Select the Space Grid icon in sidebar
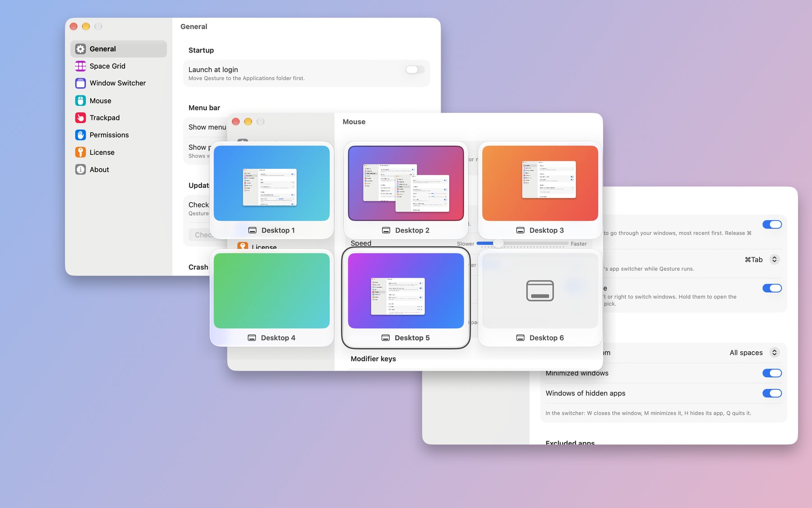The image size is (812, 508). (80, 66)
